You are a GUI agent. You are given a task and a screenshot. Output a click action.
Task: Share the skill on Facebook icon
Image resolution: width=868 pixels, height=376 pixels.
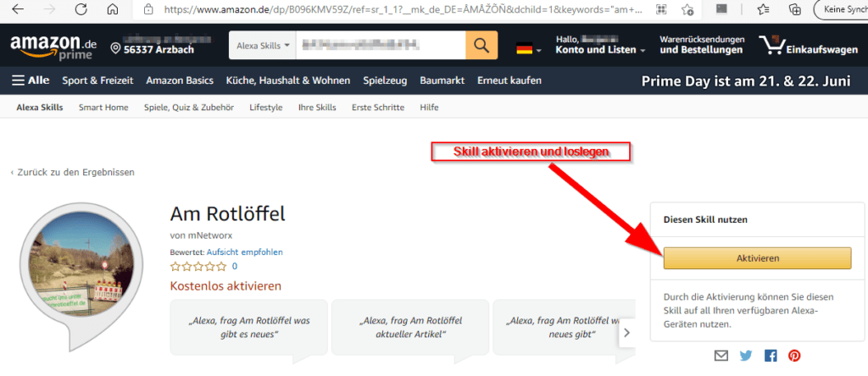[x=771, y=356]
